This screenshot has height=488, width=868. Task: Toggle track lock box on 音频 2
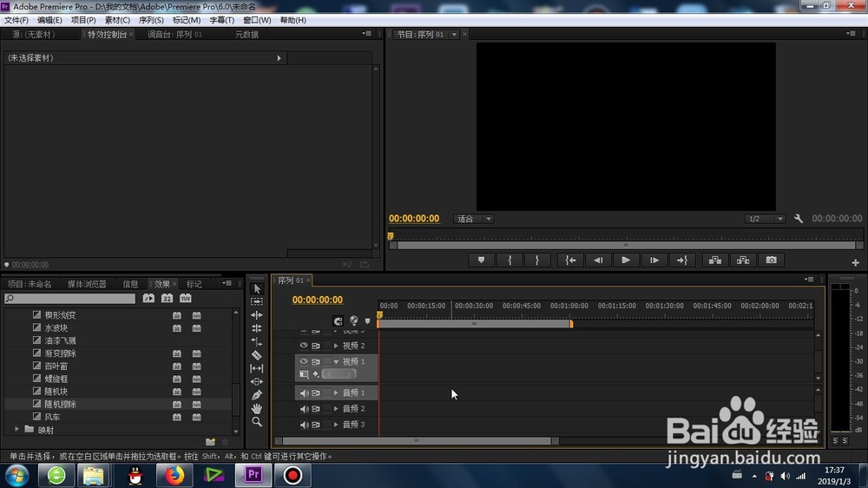point(327,409)
